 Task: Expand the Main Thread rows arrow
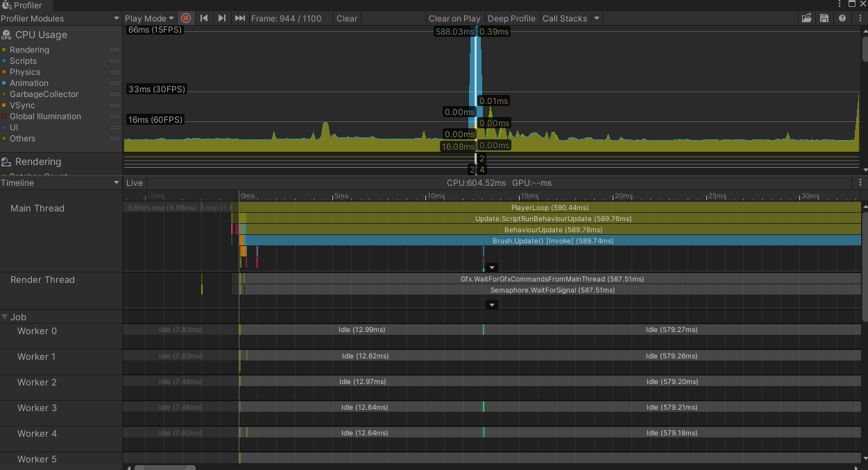pyautogui.click(x=492, y=267)
